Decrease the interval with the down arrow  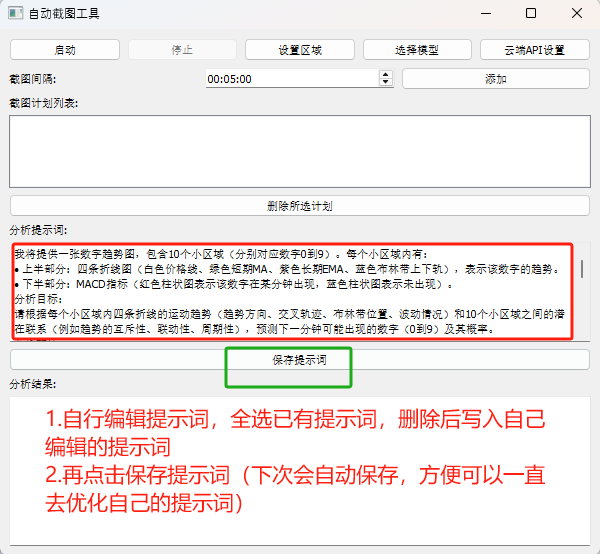pos(386,83)
